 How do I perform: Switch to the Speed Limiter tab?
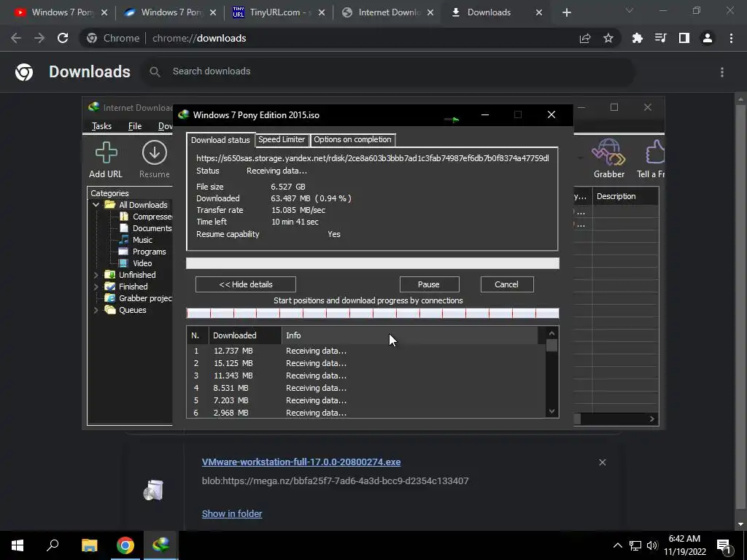pyautogui.click(x=282, y=139)
